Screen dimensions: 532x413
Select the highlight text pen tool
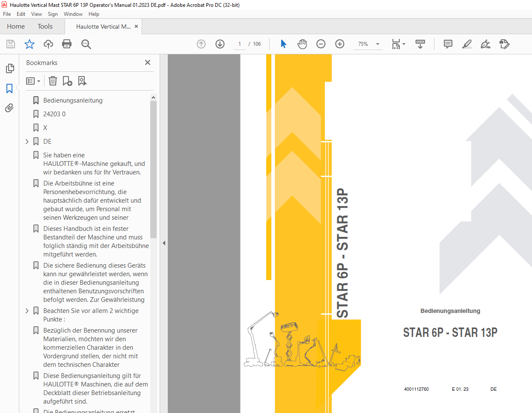click(x=467, y=44)
